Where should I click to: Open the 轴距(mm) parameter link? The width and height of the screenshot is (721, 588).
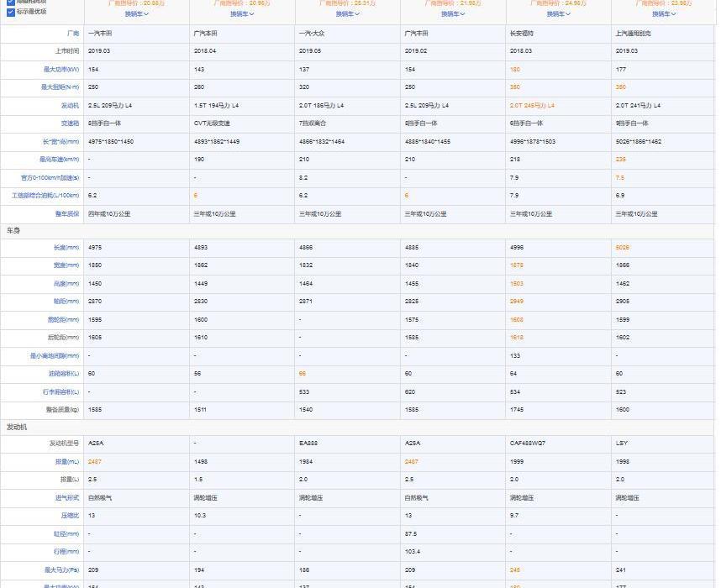pos(66,302)
